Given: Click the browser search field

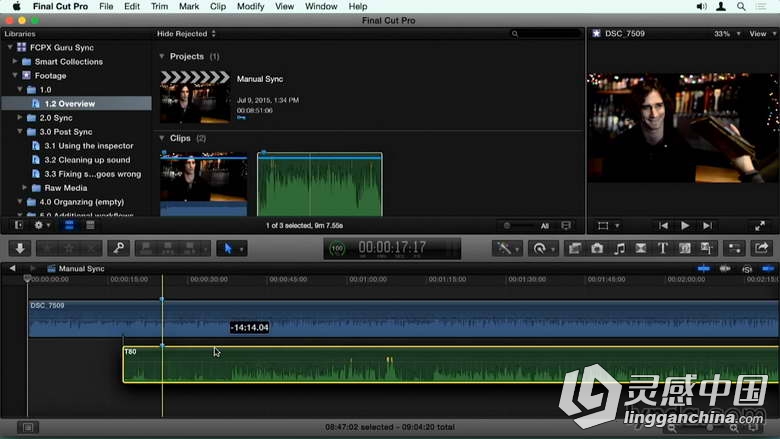Looking at the screenshot, I should coord(546,34).
